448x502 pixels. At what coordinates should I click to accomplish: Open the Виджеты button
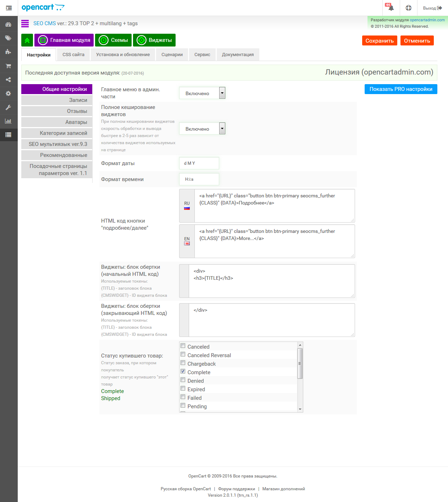coord(154,40)
